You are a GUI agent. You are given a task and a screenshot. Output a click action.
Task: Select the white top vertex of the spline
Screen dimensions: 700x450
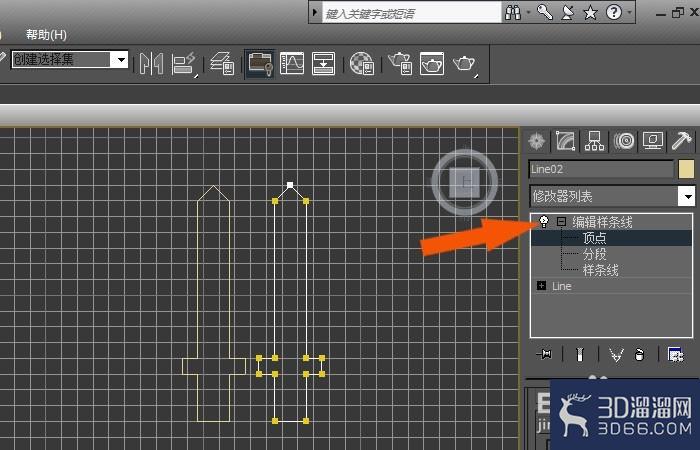[290, 185]
